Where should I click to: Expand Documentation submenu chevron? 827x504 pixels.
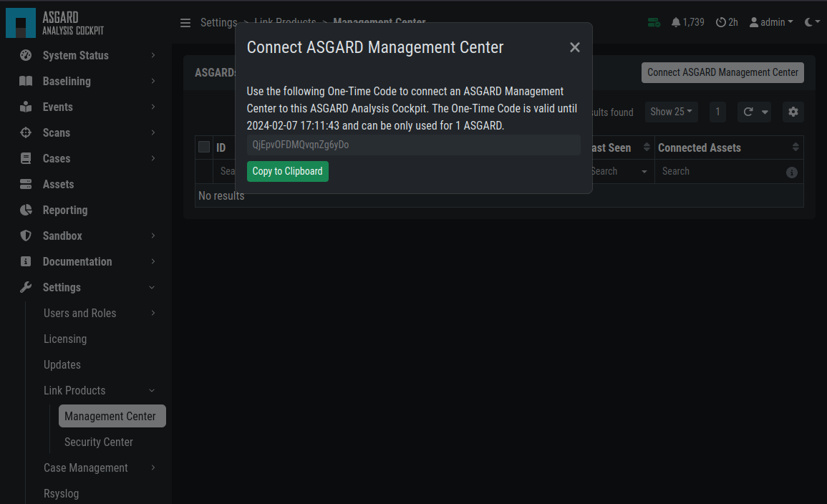pyautogui.click(x=153, y=261)
